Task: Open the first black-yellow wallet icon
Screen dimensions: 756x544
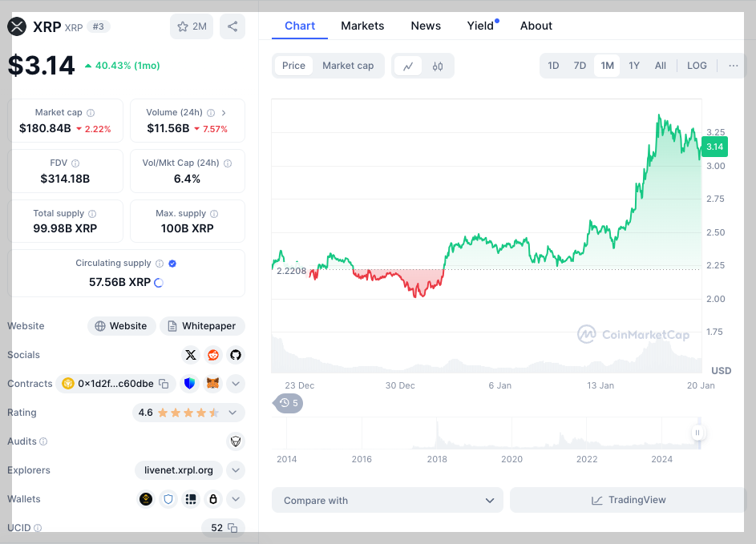Action: [146, 499]
